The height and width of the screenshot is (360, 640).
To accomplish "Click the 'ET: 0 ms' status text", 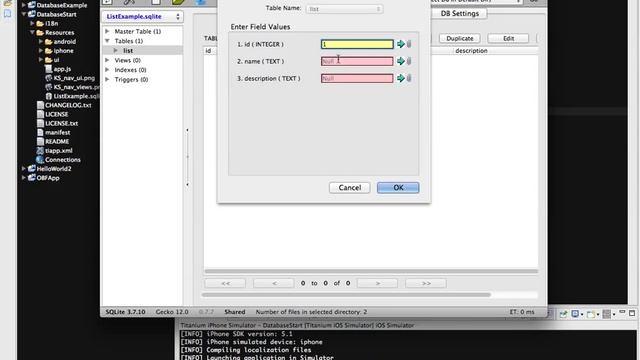I will (x=522, y=312).
